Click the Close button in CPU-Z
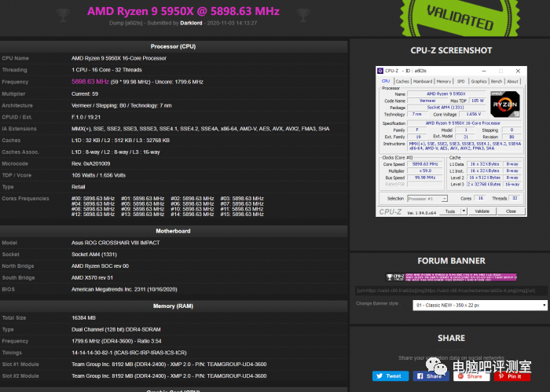The height and width of the screenshot is (392, 550). click(511, 211)
